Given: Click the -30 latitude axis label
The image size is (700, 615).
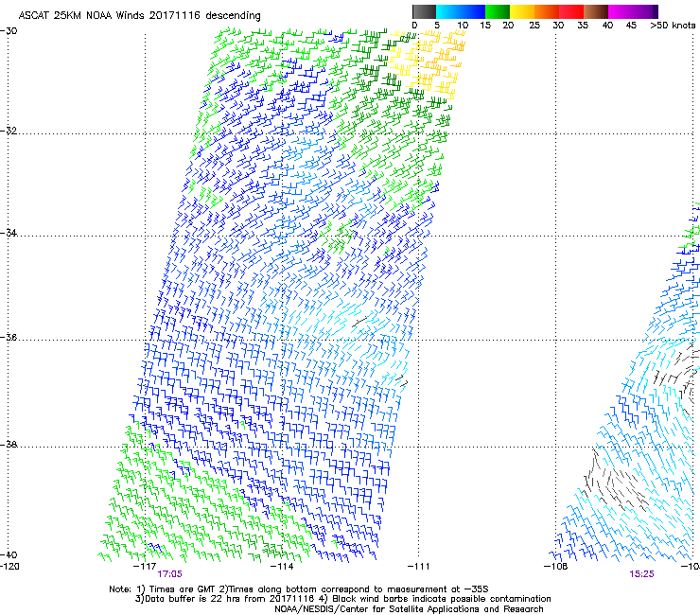Looking at the screenshot, I should 9,31.
